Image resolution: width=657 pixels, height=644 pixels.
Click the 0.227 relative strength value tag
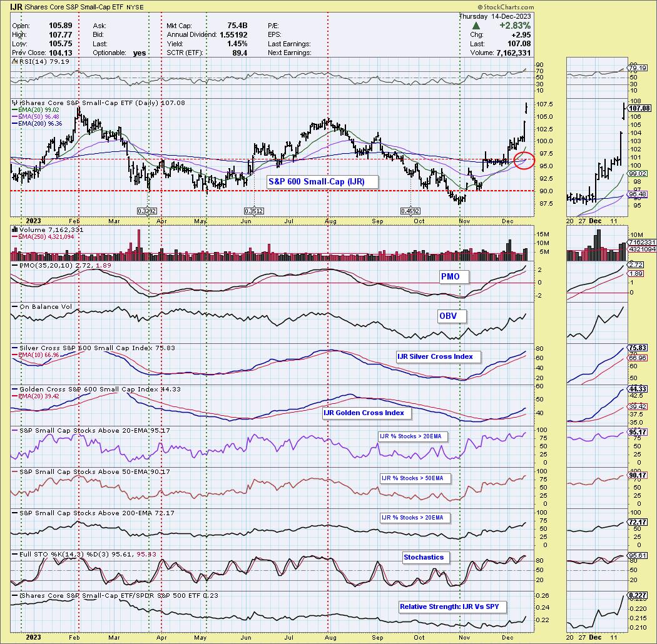(638, 595)
